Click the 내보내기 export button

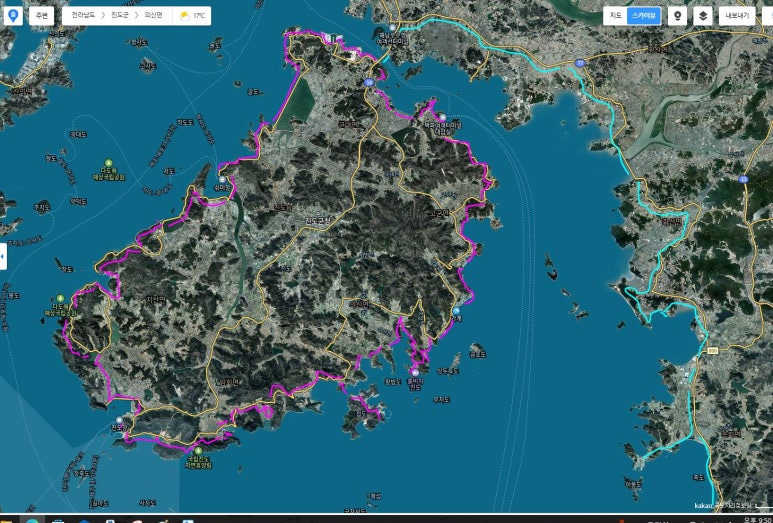pyautogui.click(x=737, y=16)
